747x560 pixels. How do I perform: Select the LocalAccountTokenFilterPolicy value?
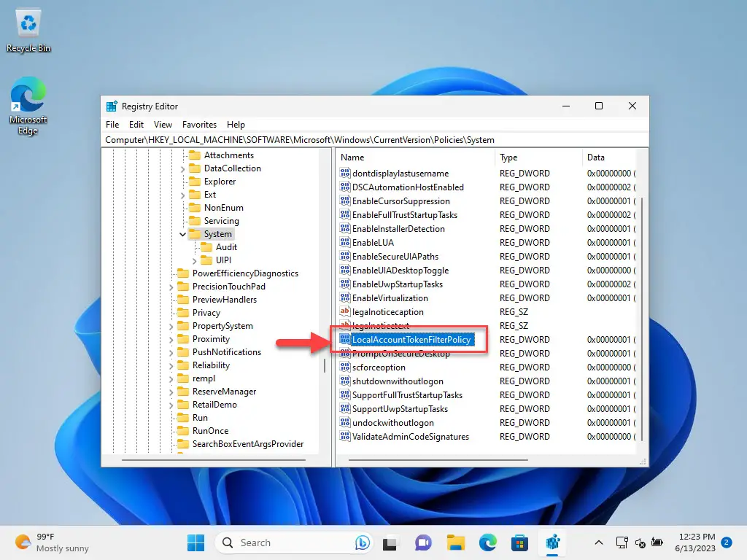point(411,339)
